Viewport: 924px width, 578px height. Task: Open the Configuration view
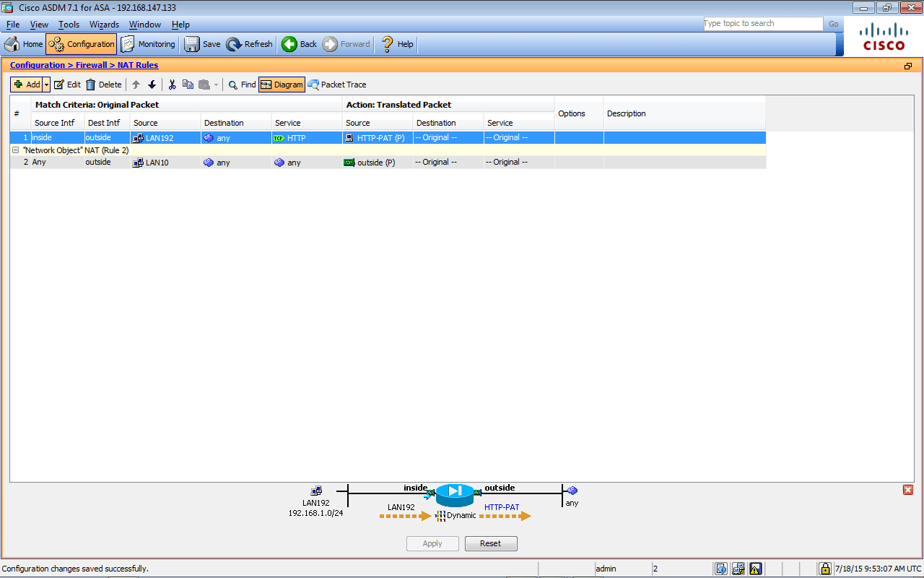coord(82,44)
